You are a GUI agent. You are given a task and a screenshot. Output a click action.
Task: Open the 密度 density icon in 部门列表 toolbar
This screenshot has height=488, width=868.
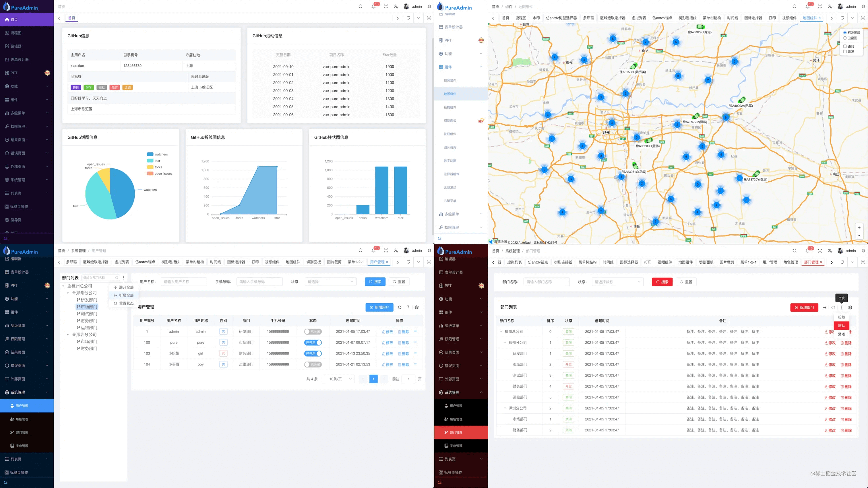tap(841, 308)
